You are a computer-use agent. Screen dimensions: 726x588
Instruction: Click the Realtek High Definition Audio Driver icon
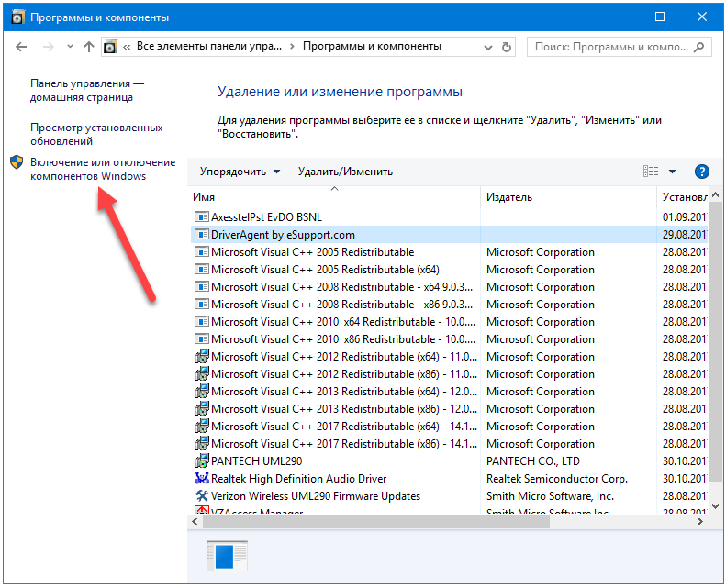202,479
